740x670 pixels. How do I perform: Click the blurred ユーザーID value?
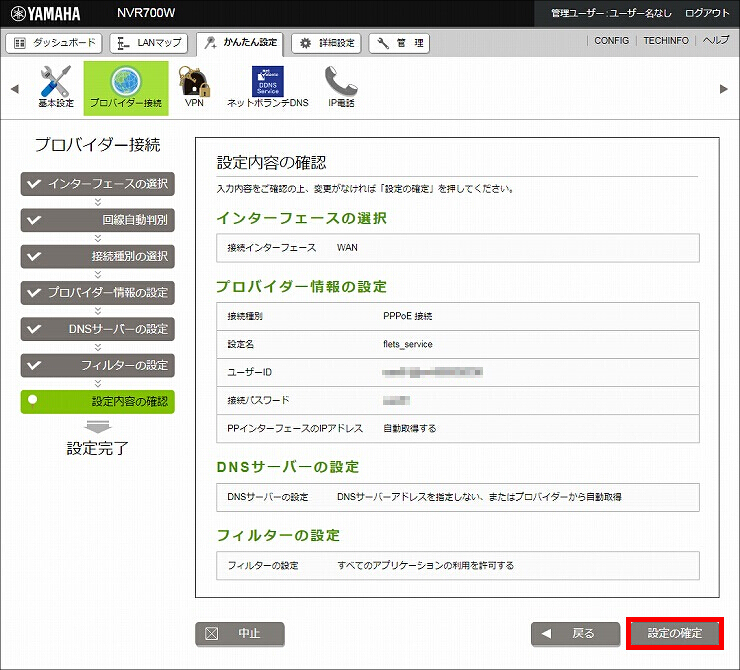coord(432,372)
